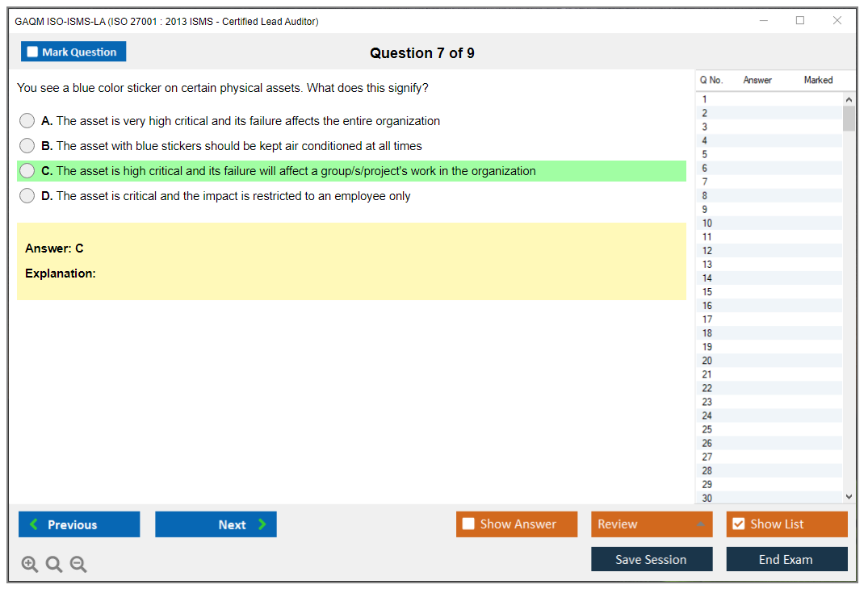Viewport: 868px width, 593px height.
Task: Click the End Exam button
Action: coord(786,559)
